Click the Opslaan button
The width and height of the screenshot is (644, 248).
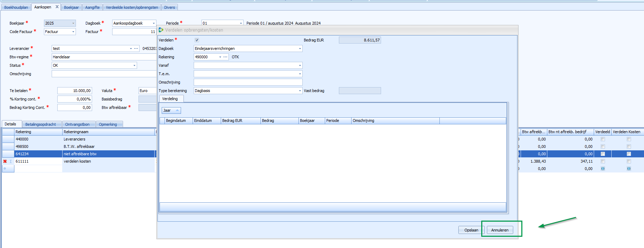click(471, 230)
